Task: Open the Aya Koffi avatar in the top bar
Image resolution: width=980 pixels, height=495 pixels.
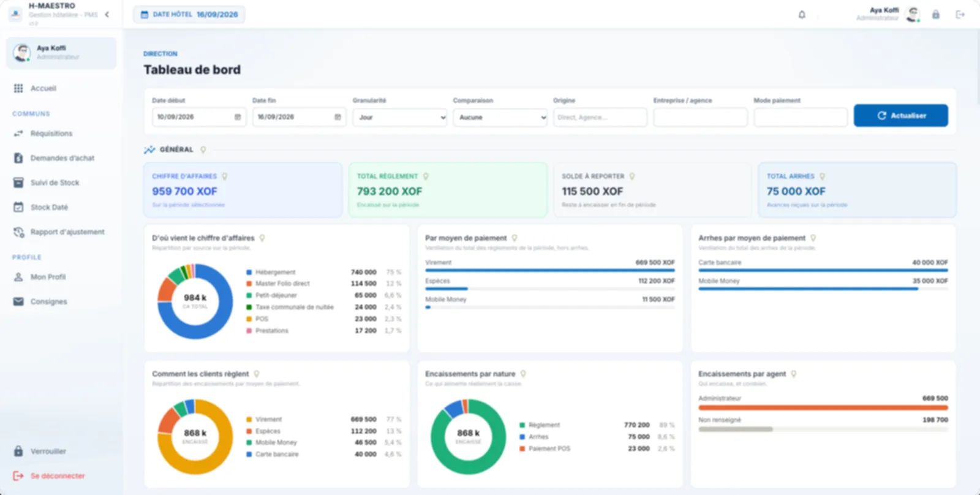Action: pos(913,14)
